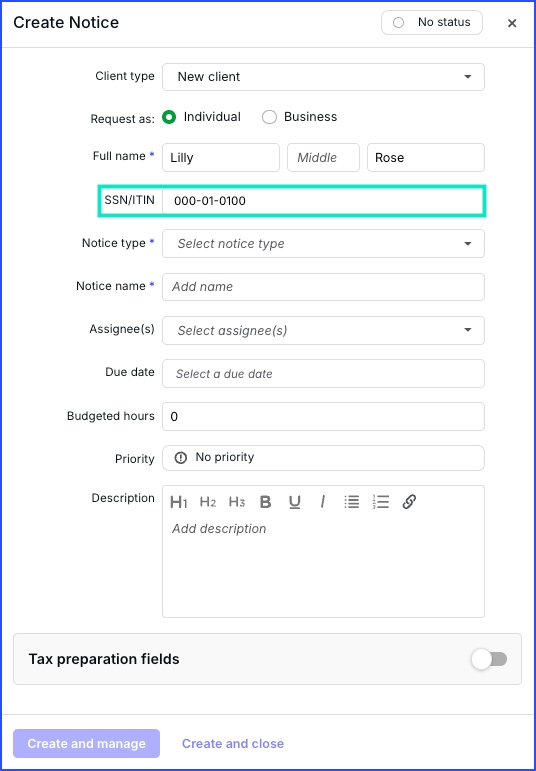Expand the Select notice type dropdown
The image size is (536, 771).
pyautogui.click(x=323, y=243)
